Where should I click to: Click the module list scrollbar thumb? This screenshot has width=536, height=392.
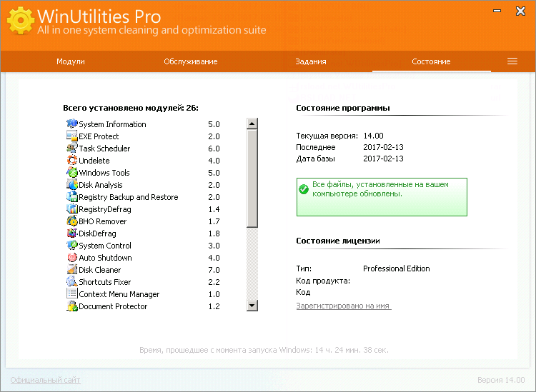point(252,179)
